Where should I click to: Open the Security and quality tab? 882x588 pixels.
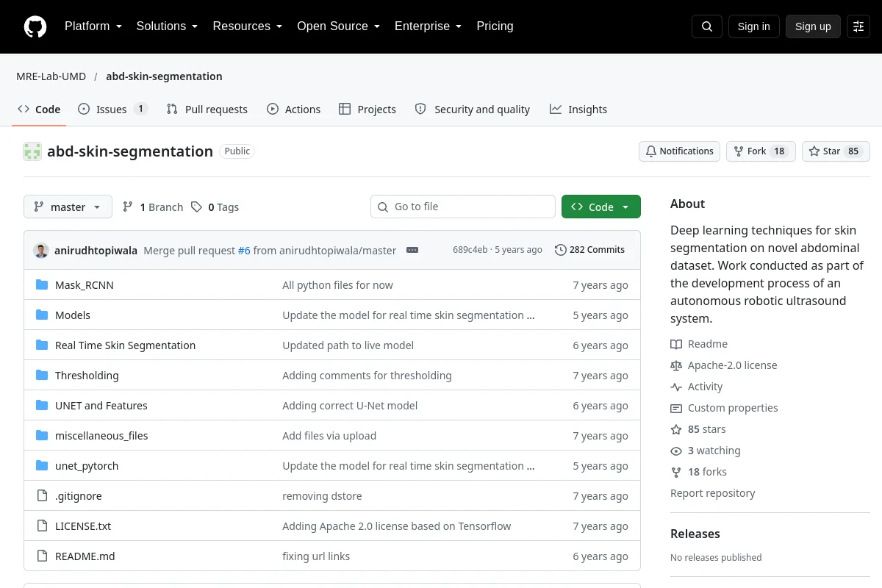473,110
